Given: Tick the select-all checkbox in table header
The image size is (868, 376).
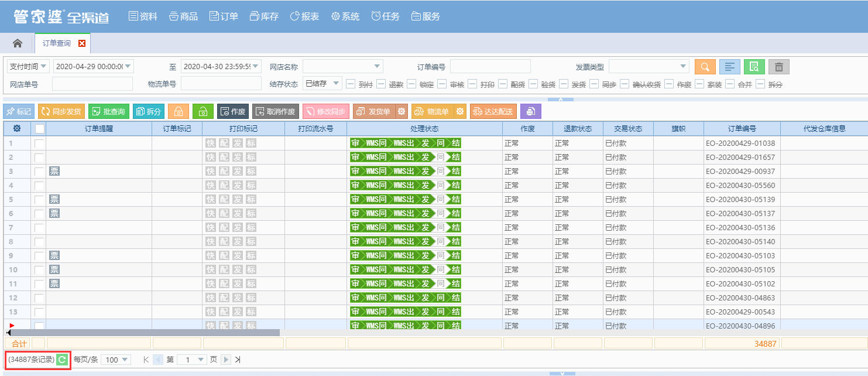Looking at the screenshot, I should (39, 128).
